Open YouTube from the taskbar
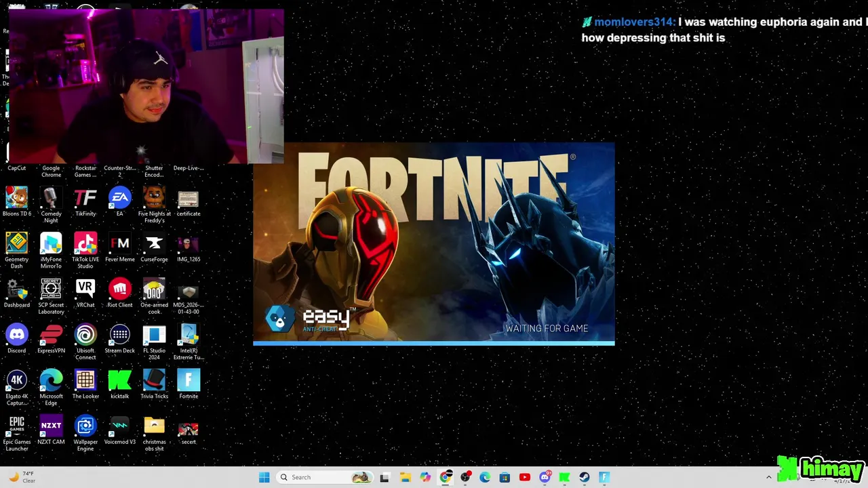868x488 pixels. coord(524,477)
